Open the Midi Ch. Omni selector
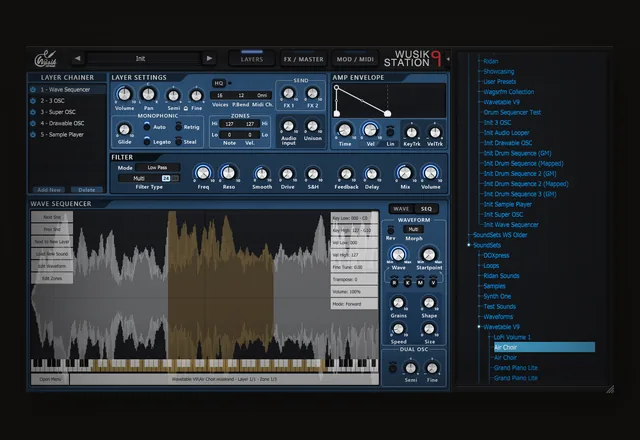Image resolution: width=640 pixels, height=440 pixels. [x=262, y=96]
